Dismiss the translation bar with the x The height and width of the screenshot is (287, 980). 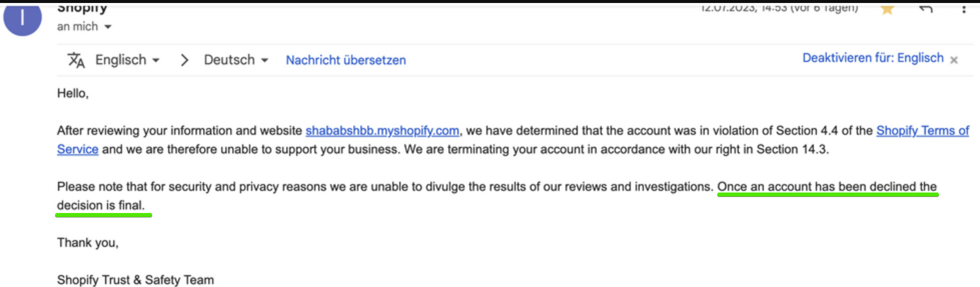pyautogui.click(x=954, y=60)
